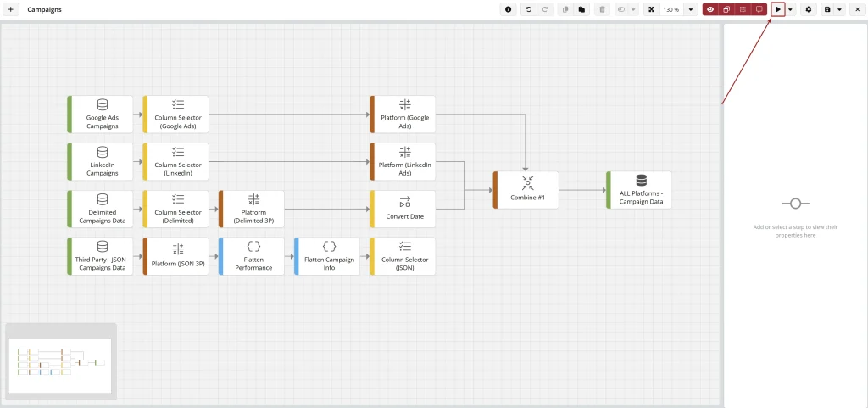Image resolution: width=868 pixels, height=408 pixels.
Task: Select Third Party - JSON - Campaigns Data step
Action: pos(100,256)
